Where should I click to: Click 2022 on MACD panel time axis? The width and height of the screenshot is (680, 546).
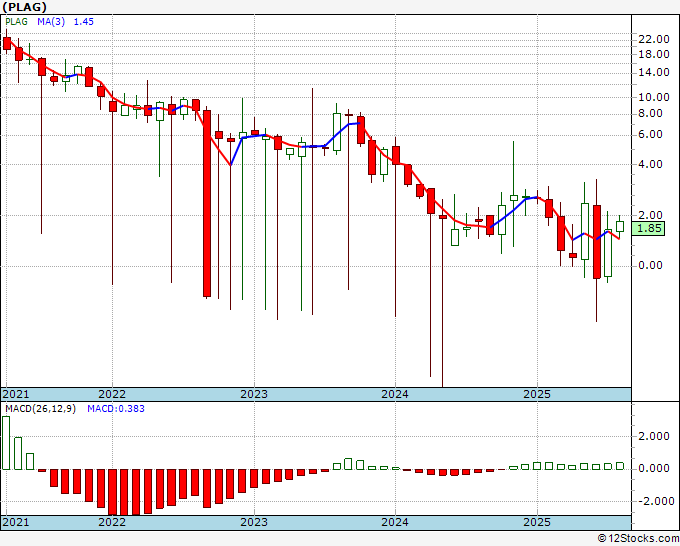pyautogui.click(x=112, y=522)
